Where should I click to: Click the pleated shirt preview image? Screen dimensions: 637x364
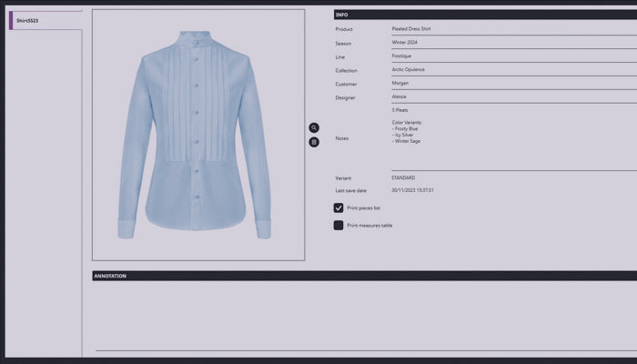[198, 135]
